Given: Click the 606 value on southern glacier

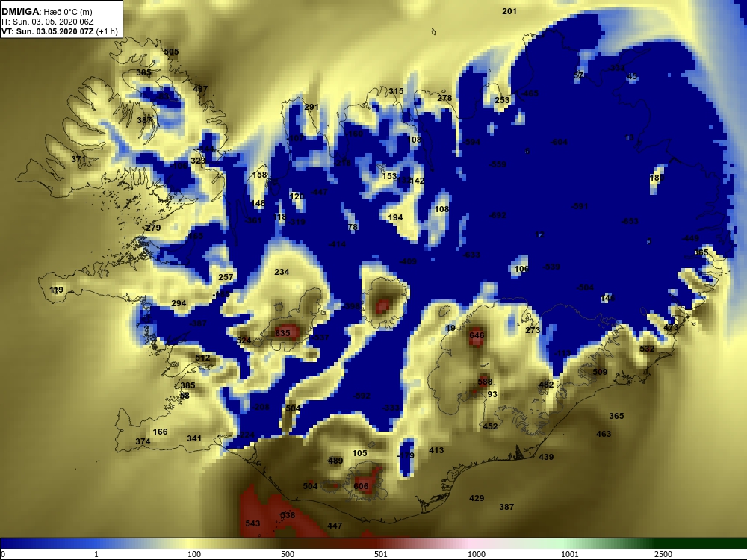Looking at the screenshot, I should click(x=361, y=486).
